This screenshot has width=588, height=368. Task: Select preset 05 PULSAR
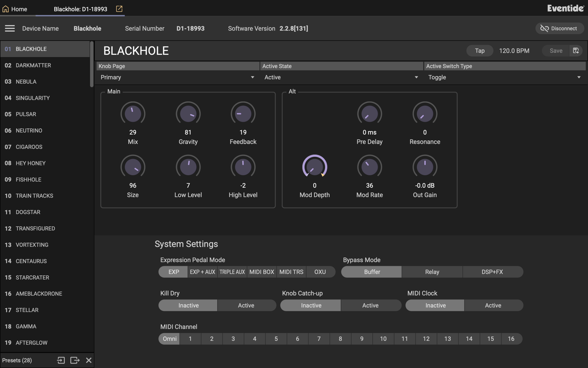point(45,114)
